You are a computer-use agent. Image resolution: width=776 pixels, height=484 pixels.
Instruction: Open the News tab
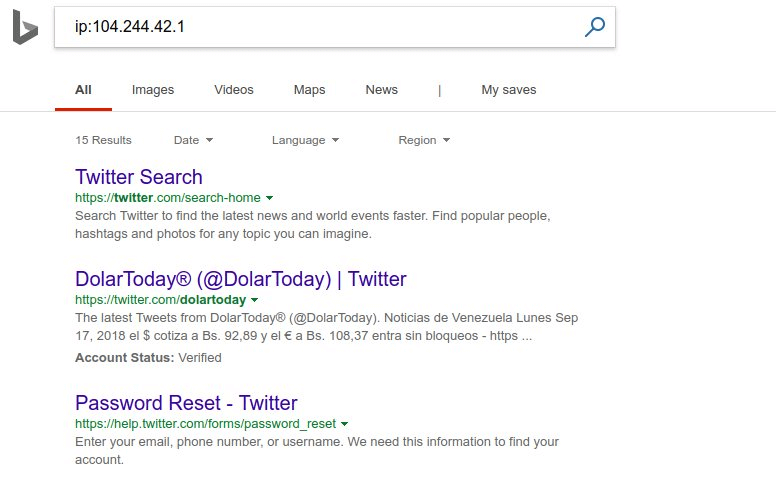[x=381, y=90]
